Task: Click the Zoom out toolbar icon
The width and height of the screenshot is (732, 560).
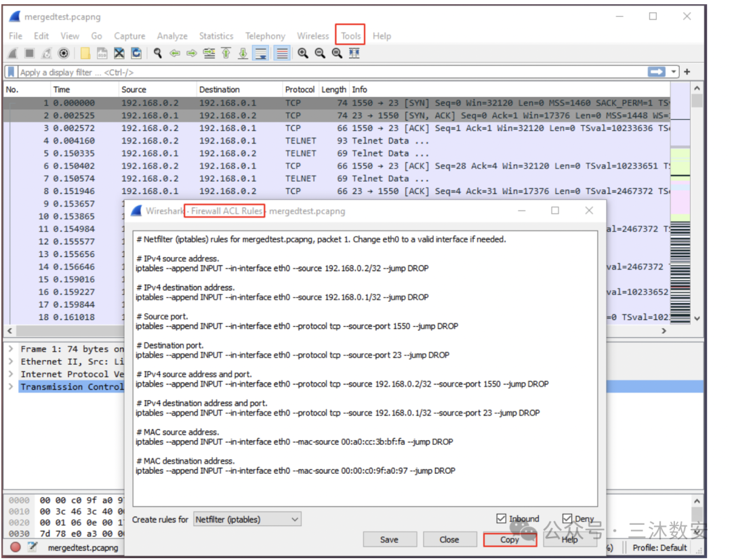Action: coord(320,54)
